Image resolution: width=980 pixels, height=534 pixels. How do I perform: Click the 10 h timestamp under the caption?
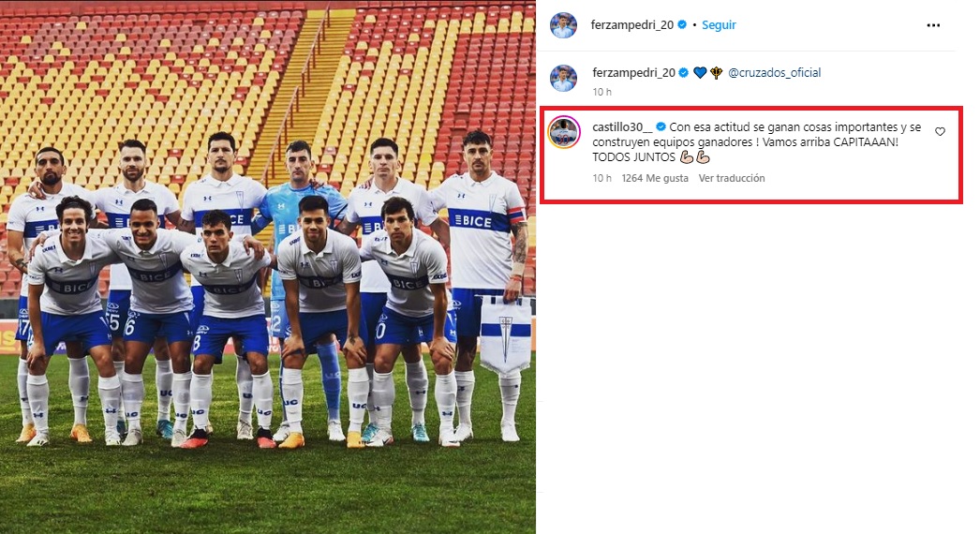pyautogui.click(x=601, y=92)
